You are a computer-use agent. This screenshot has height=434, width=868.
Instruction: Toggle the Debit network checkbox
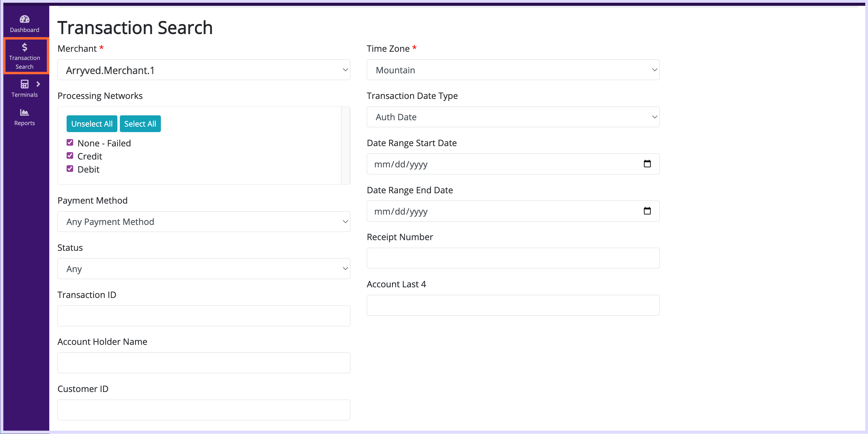70,169
